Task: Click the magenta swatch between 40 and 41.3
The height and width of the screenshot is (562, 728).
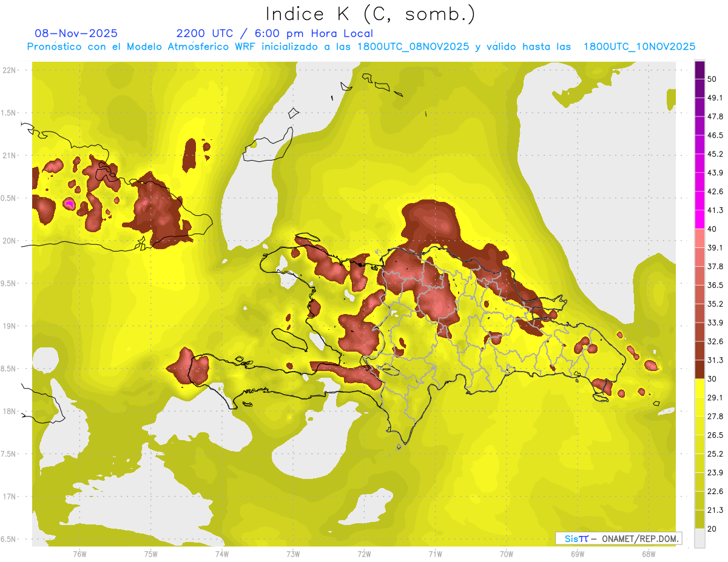Action: pyautogui.click(x=699, y=219)
